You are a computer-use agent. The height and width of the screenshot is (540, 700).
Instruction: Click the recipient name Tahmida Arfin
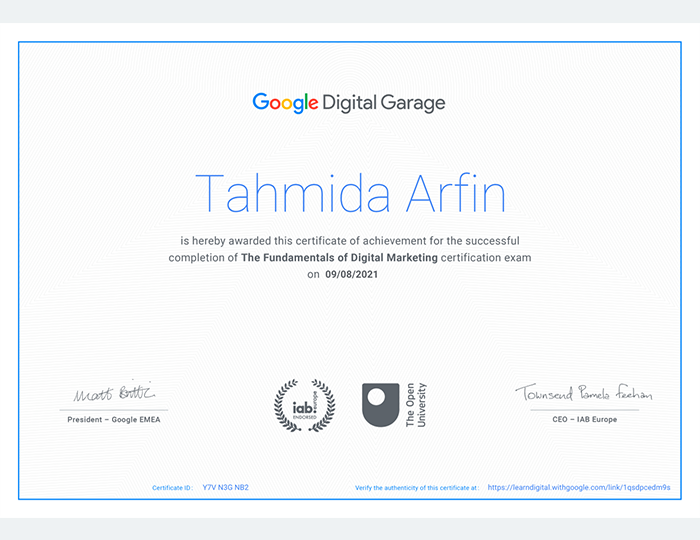(350, 193)
